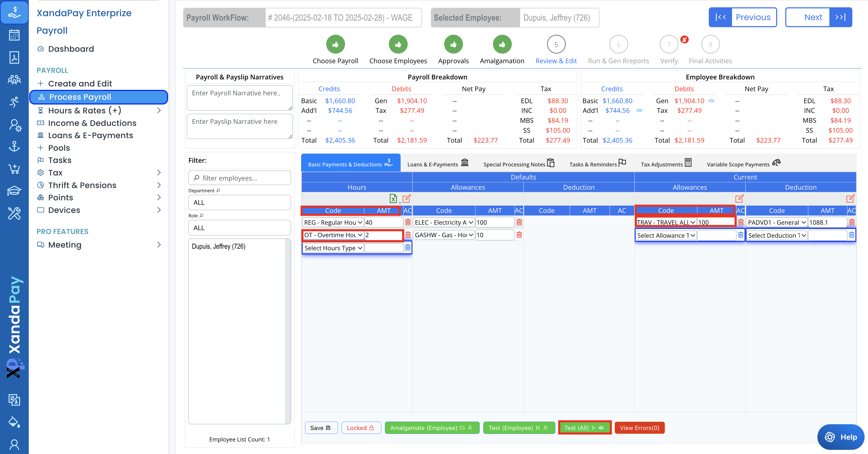
Task: Click the shopping cart sidebar icon
Action: 14,169
